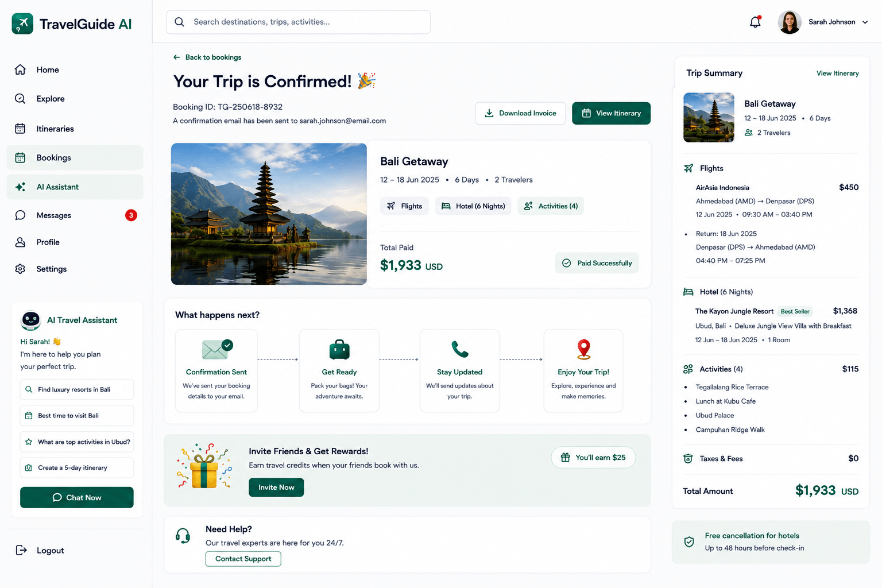Image resolution: width=882 pixels, height=588 pixels.
Task: Click the free cancellation shield icon
Action: pos(689,541)
